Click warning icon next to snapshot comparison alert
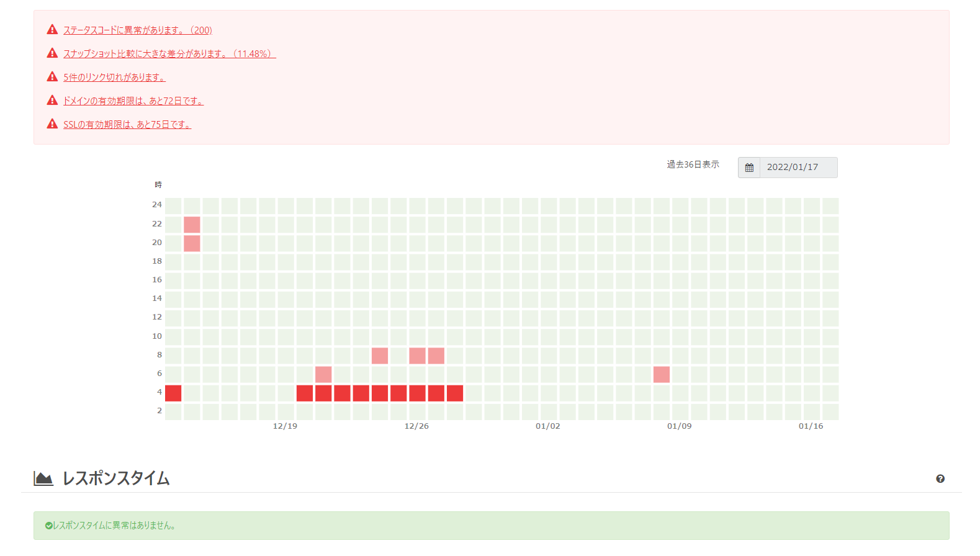Screen dimensions: 980x556 tap(52, 53)
